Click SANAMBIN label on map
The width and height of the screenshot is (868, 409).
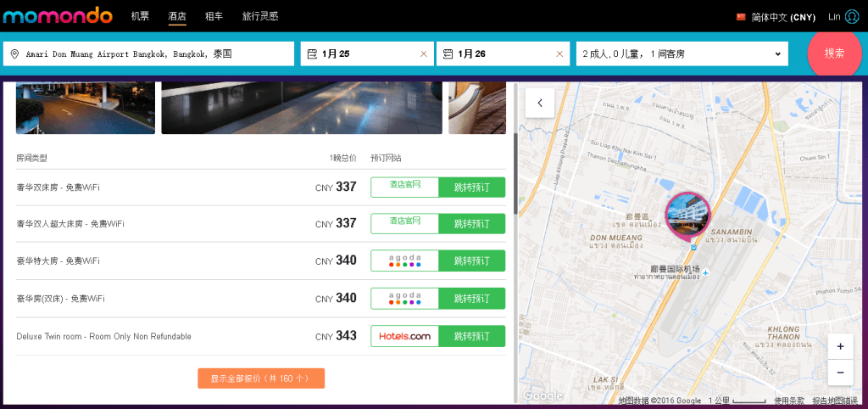(x=732, y=232)
